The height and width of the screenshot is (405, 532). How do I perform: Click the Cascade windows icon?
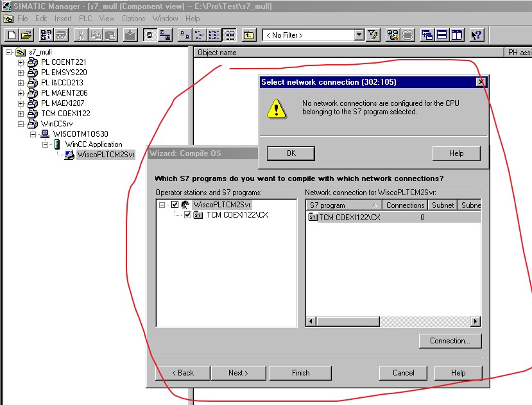427,35
